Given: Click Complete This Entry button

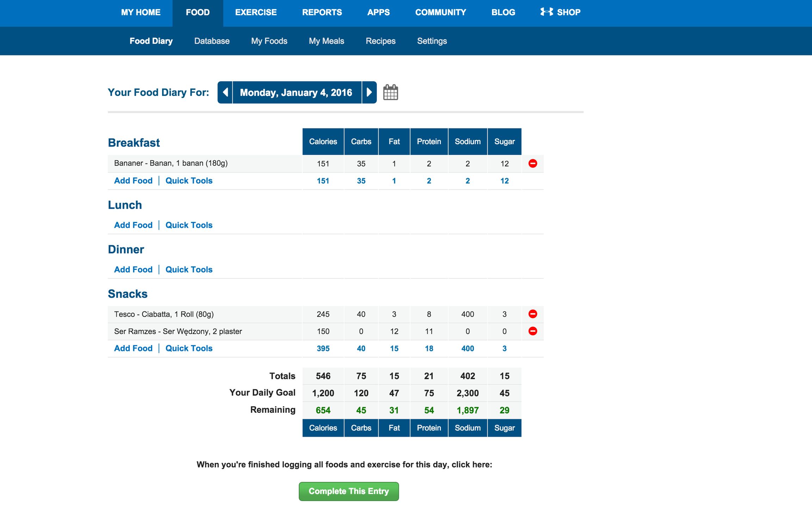Looking at the screenshot, I should (349, 491).
